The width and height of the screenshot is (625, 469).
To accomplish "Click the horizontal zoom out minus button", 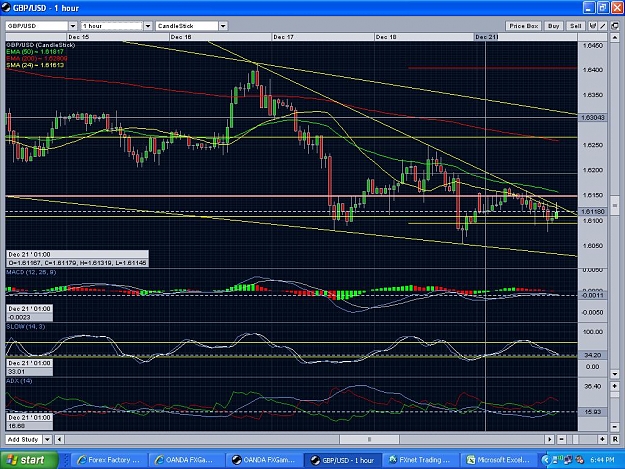I will tap(561, 440).
